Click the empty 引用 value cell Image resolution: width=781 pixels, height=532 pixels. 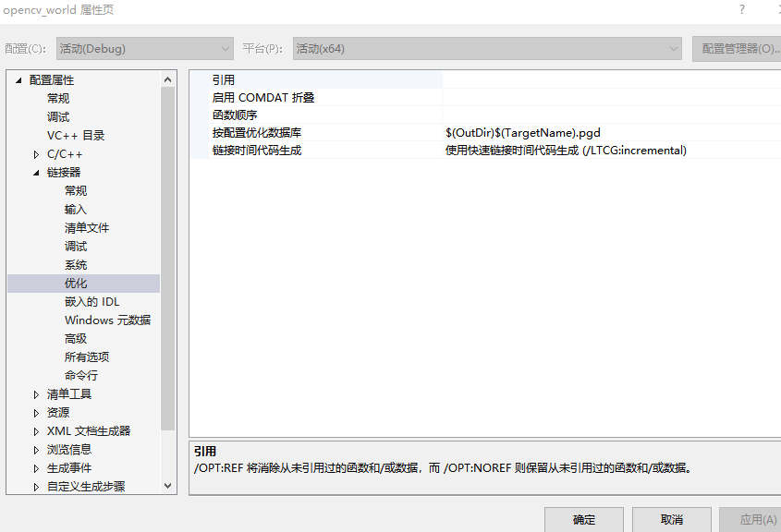pos(612,80)
